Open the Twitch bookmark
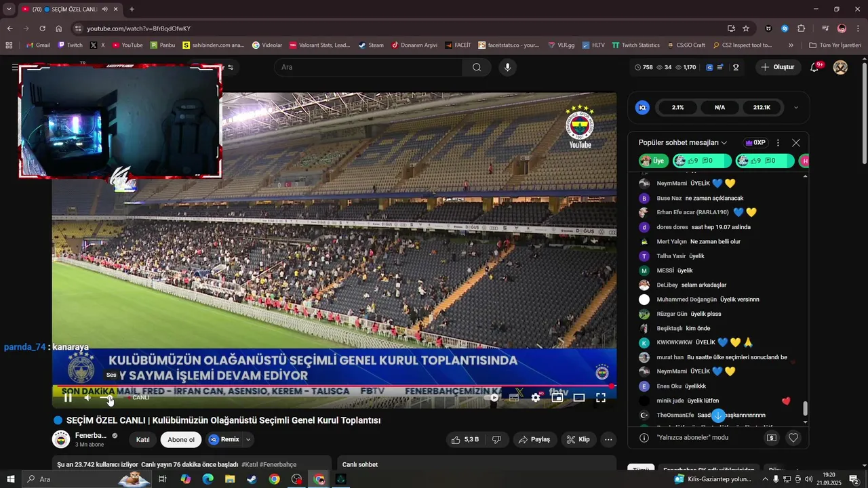The width and height of the screenshot is (868, 488). (71, 45)
